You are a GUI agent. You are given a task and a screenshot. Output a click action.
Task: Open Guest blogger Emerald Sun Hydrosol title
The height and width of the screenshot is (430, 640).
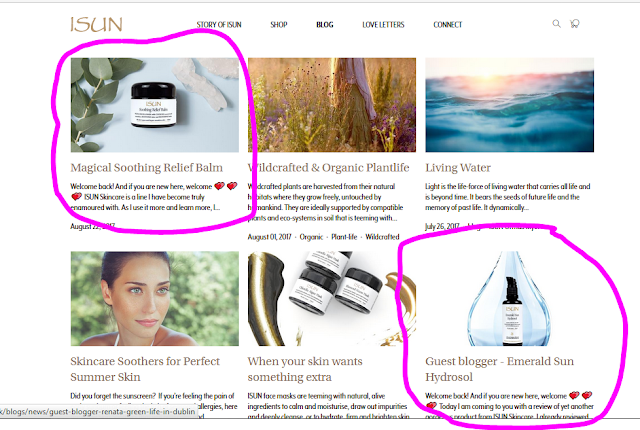500,369
